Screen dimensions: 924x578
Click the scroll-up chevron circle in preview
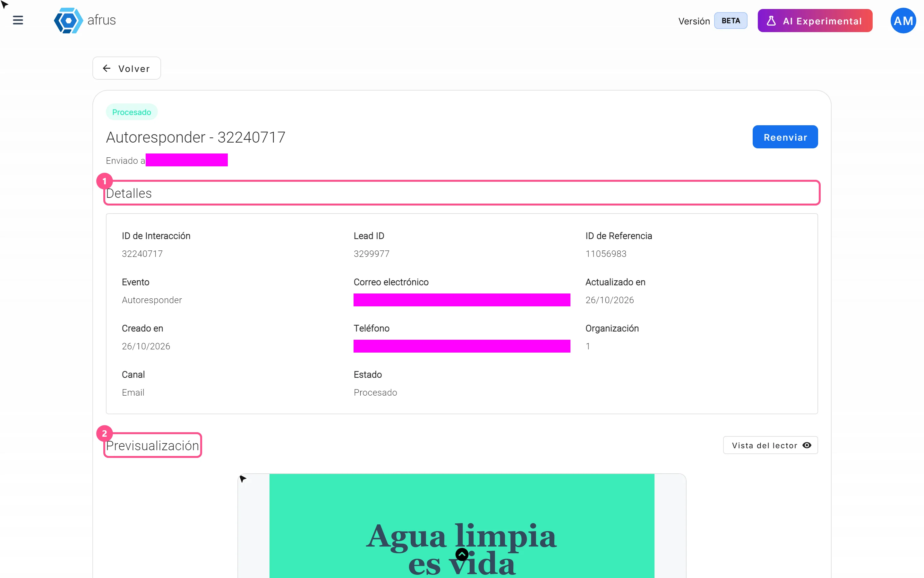pos(462,554)
